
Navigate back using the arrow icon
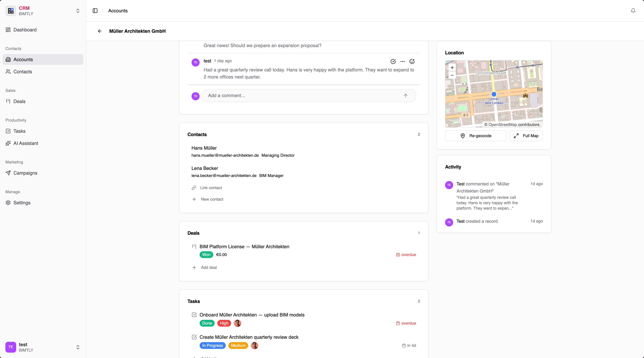[x=100, y=31]
